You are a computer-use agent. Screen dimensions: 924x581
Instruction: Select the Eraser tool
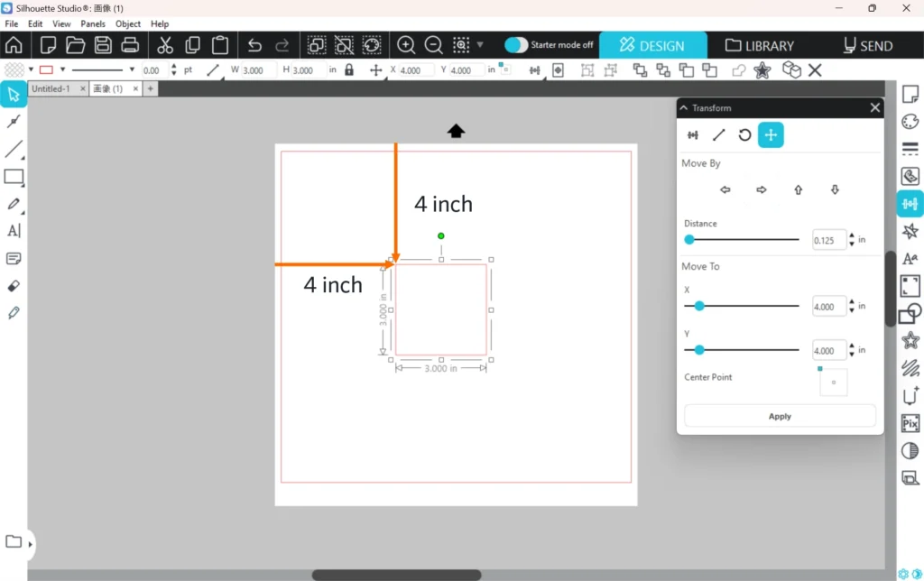click(14, 286)
